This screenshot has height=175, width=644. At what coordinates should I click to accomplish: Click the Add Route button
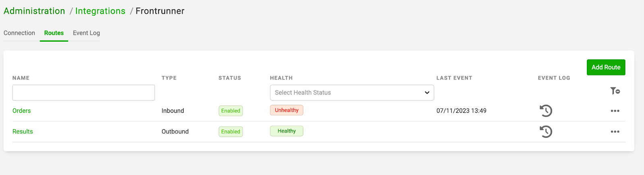coord(606,67)
